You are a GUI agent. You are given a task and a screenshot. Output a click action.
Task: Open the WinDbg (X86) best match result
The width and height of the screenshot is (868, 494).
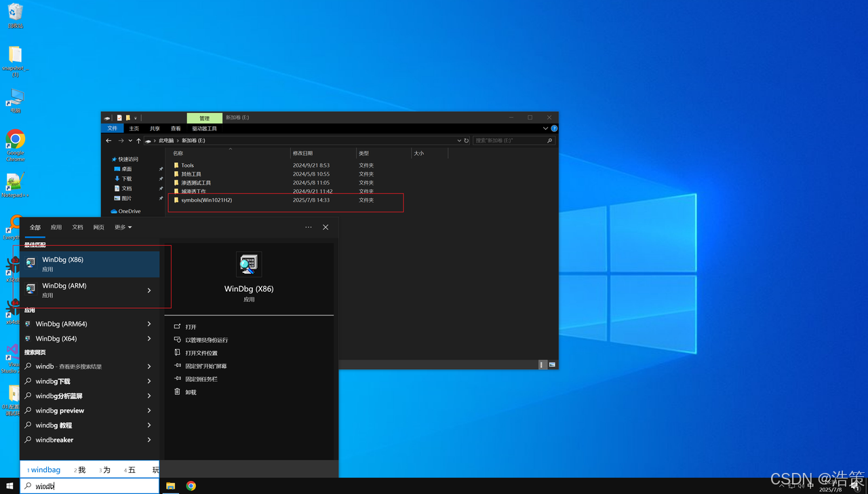[x=90, y=264]
